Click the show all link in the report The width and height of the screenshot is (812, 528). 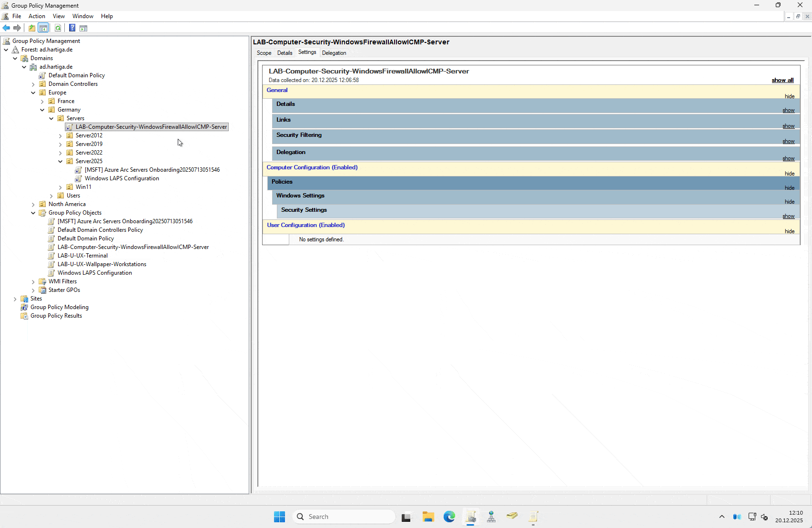point(782,80)
